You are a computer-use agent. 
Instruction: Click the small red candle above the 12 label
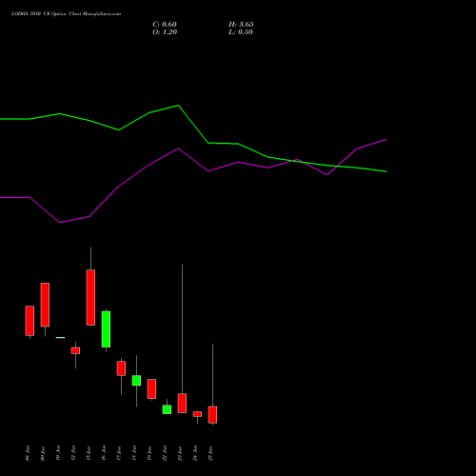pos(75,350)
